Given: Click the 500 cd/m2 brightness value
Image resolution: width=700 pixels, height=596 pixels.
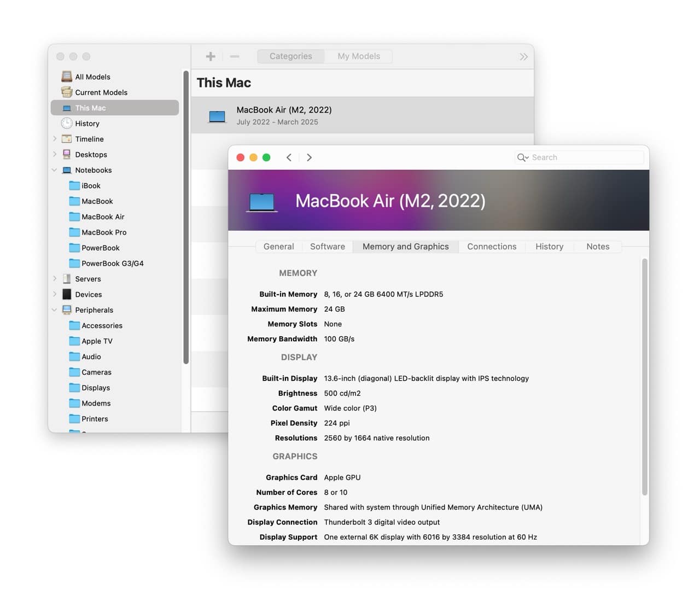Looking at the screenshot, I should click(x=342, y=393).
